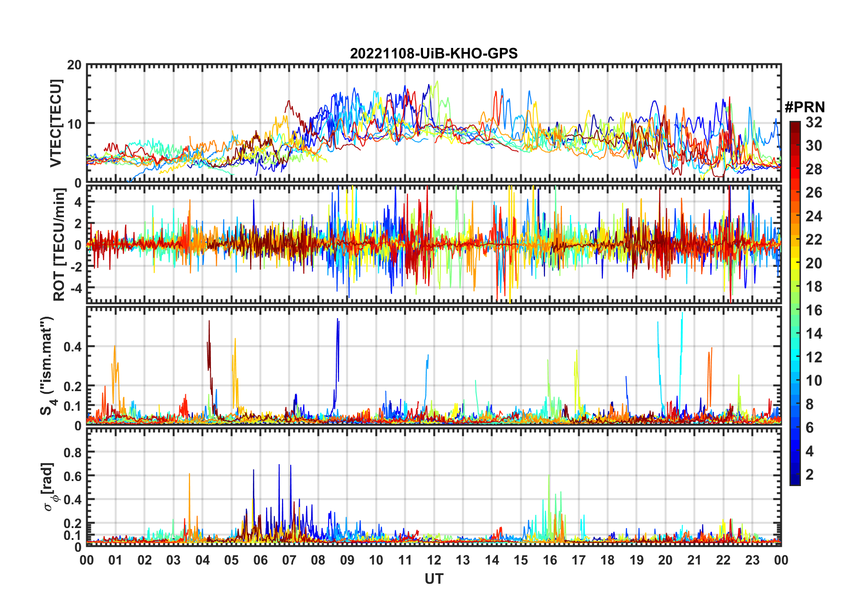Click the 0.4 tick label on the S4 axis
The image size is (868, 607).
pyautogui.click(x=72, y=347)
